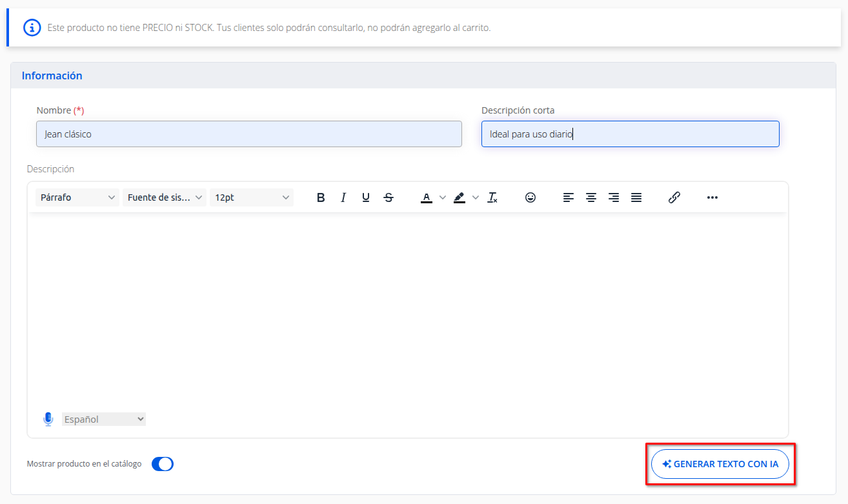This screenshot has height=504, width=848.
Task: Click the Nombre field containing 'Jean clásico'
Action: click(249, 134)
